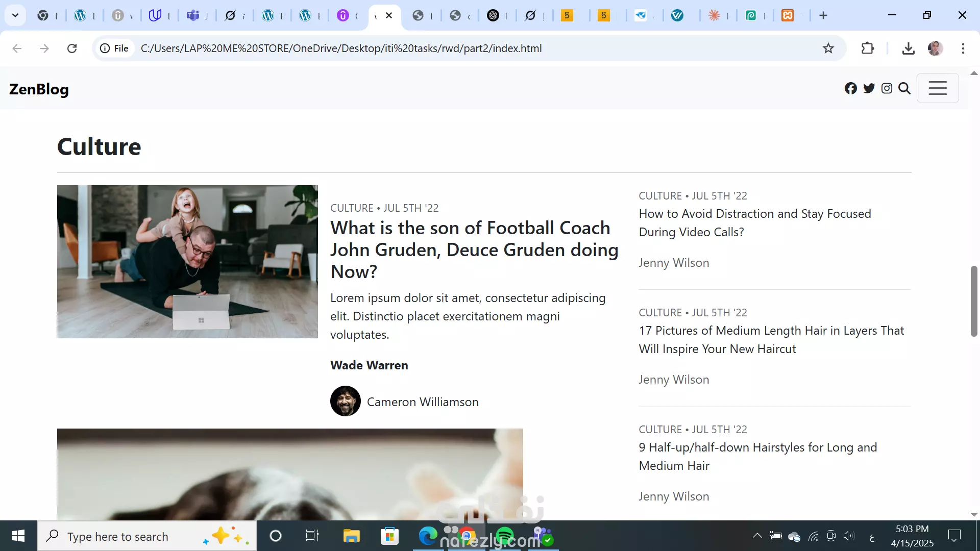Open the Chrome three-dot menu
The height and width of the screenshot is (551, 980).
click(x=963, y=48)
